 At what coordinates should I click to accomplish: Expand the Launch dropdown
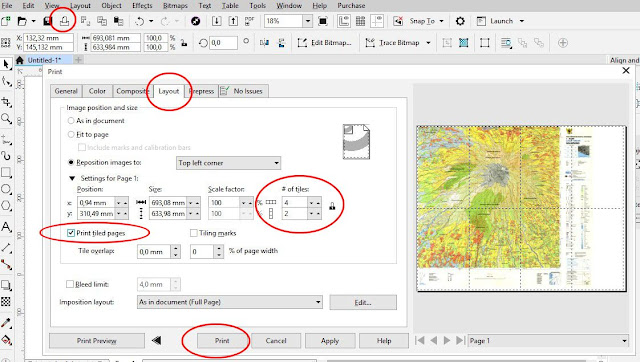(x=522, y=21)
